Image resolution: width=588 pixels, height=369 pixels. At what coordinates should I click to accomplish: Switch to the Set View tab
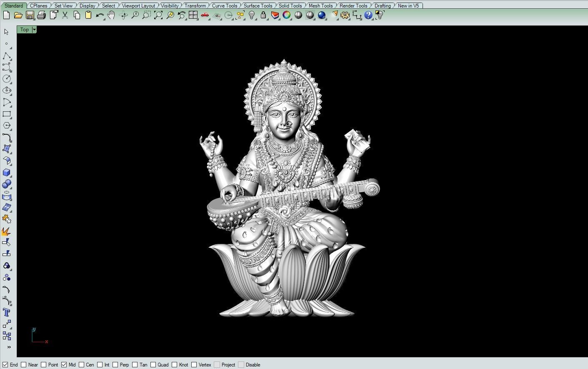pos(63,6)
